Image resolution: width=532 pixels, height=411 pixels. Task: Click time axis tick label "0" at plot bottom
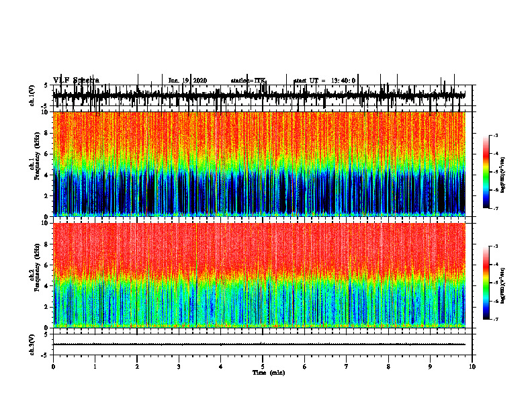53,367
